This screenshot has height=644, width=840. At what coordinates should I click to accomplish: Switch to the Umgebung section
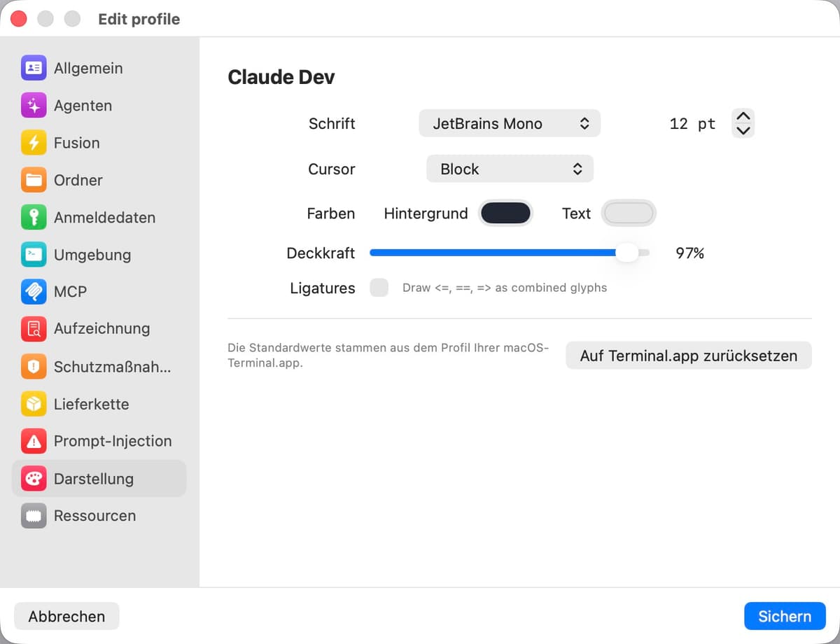coord(99,255)
